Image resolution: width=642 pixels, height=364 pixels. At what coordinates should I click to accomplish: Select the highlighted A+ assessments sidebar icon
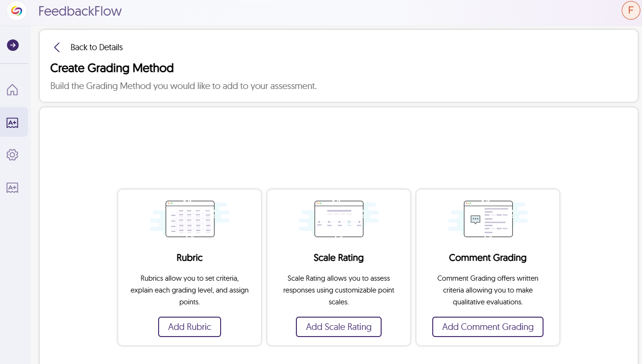(x=13, y=123)
